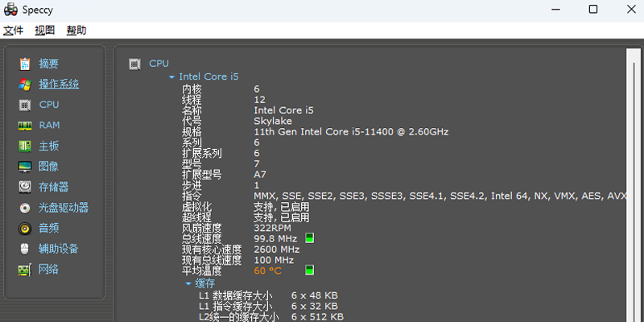Click the 缓存 node label
This screenshot has height=322, width=644.
pos(205,283)
